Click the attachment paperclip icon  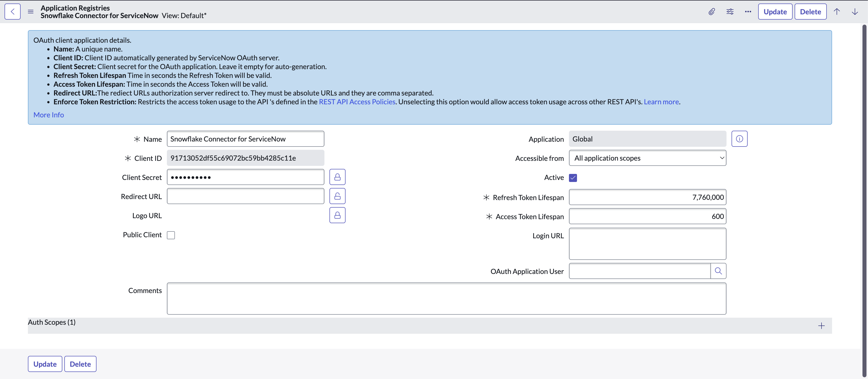tap(711, 12)
